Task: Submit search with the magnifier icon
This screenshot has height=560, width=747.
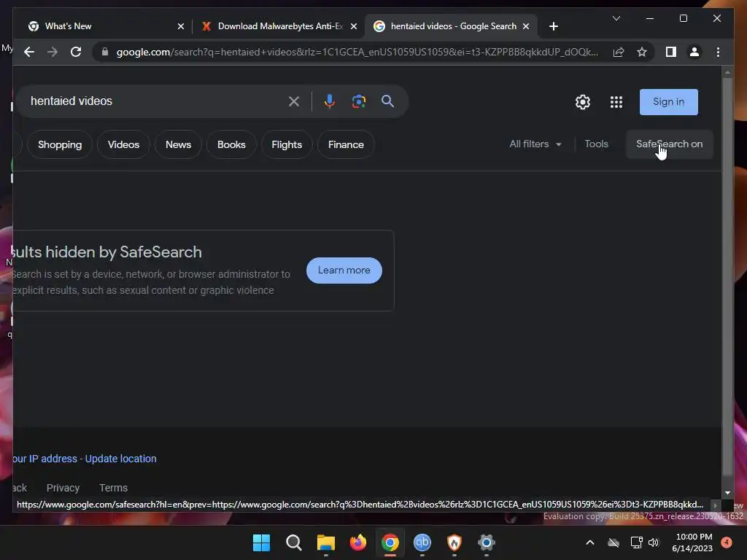Action: (387, 101)
